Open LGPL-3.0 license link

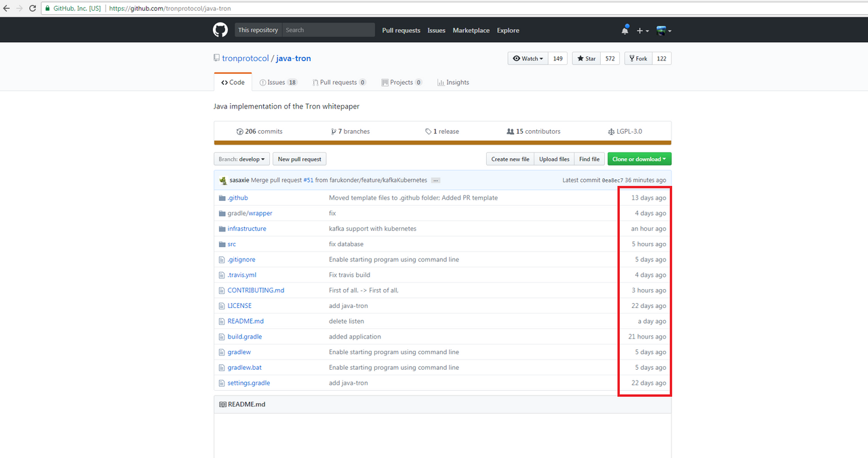(625, 132)
